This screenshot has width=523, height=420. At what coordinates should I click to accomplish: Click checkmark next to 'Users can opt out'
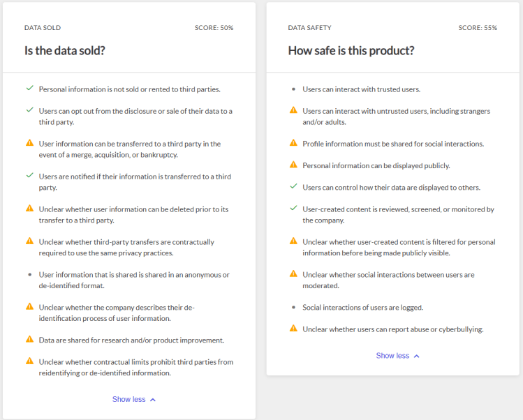pyautogui.click(x=29, y=110)
